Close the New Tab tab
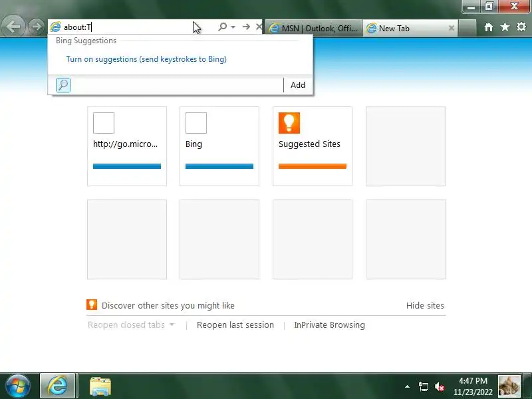The width and height of the screenshot is (532, 399). 452,28
